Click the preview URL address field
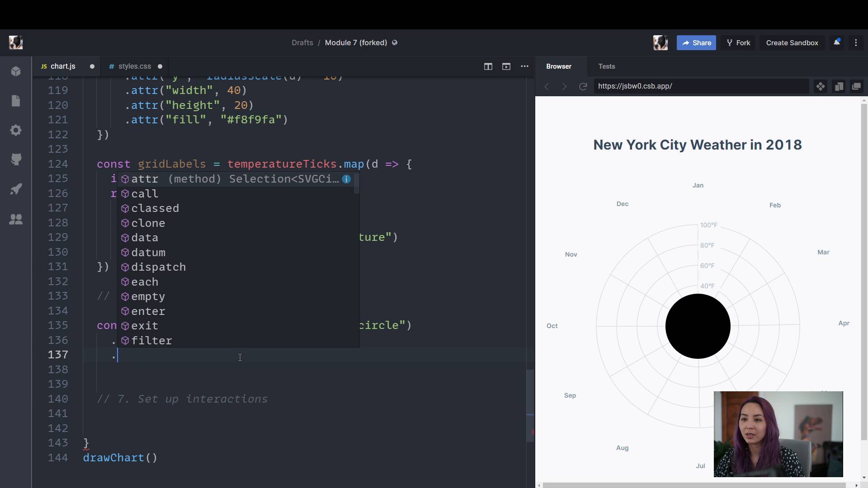 [700, 86]
